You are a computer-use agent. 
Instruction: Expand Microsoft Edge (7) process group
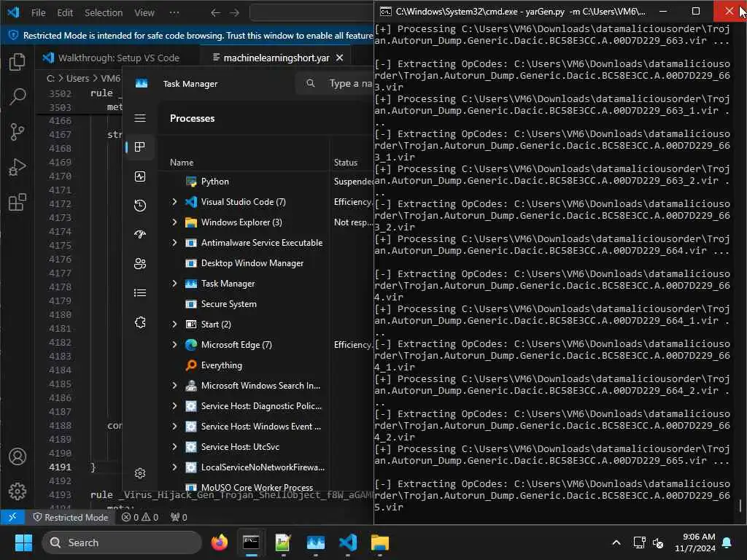pos(174,345)
